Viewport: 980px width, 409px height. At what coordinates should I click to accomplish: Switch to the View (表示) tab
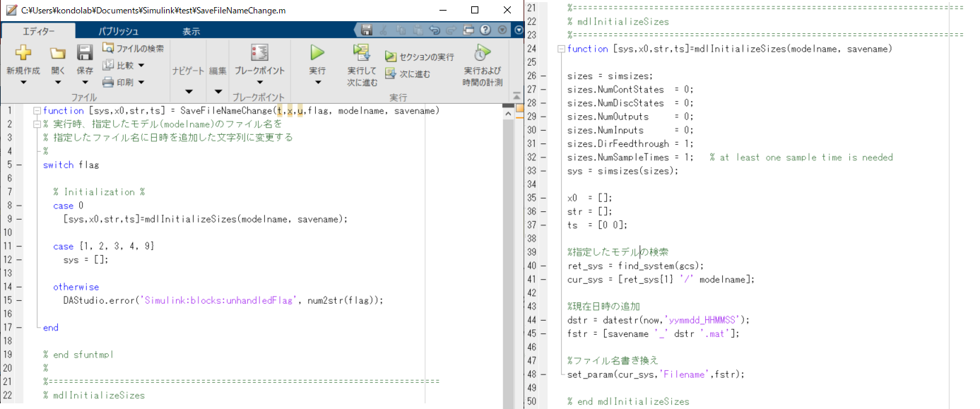click(x=191, y=31)
